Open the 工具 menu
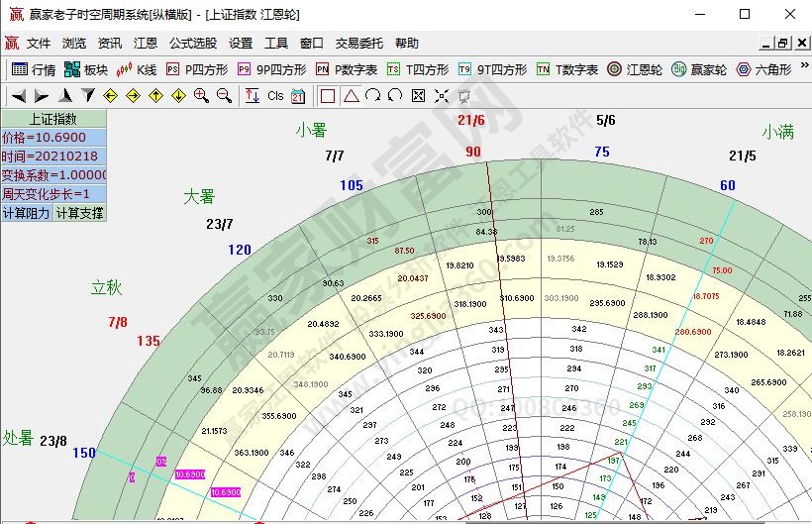Viewport: 812px width, 524px height. [276, 43]
